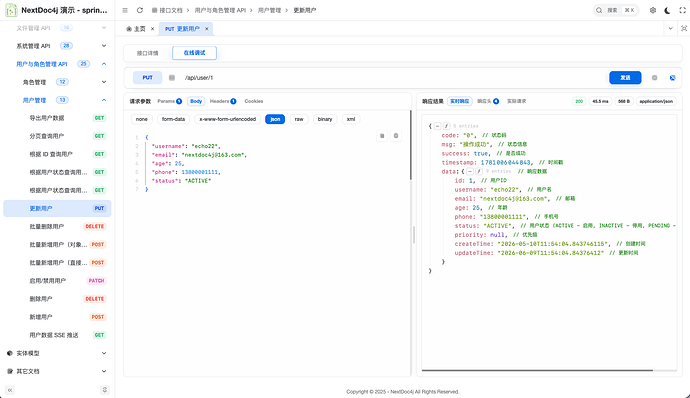This screenshot has width=690, height=398.
Task: Open the tab list dropdown chevron
Action: (670, 29)
